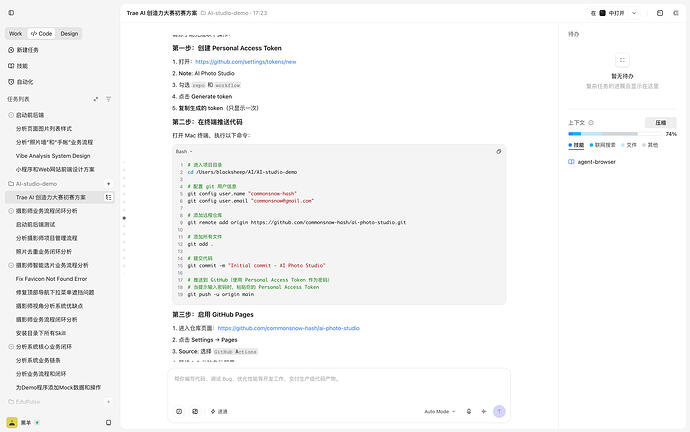Screen dimensions: 690x432
Task: Open task 分析摄影师项目管理流程
Action: click(46, 238)
